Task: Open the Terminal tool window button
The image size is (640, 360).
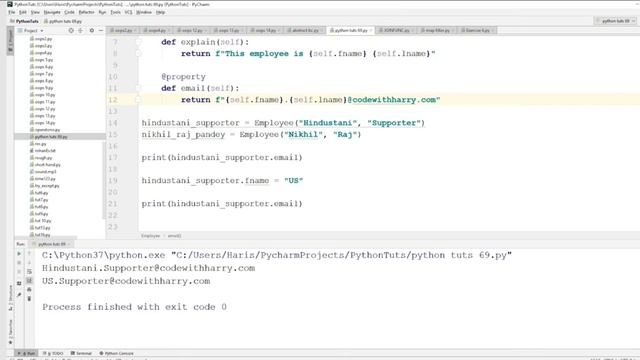Action: [x=81, y=353]
